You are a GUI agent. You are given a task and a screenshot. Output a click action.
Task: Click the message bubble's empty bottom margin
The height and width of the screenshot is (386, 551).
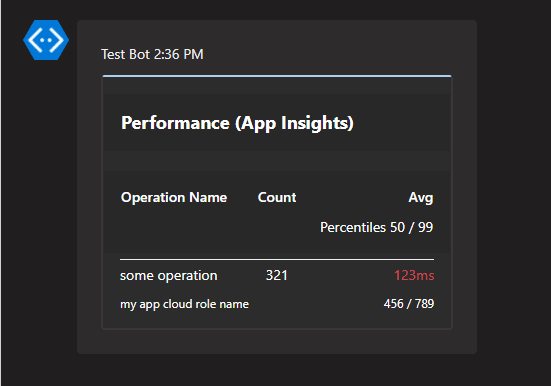(277, 341)
